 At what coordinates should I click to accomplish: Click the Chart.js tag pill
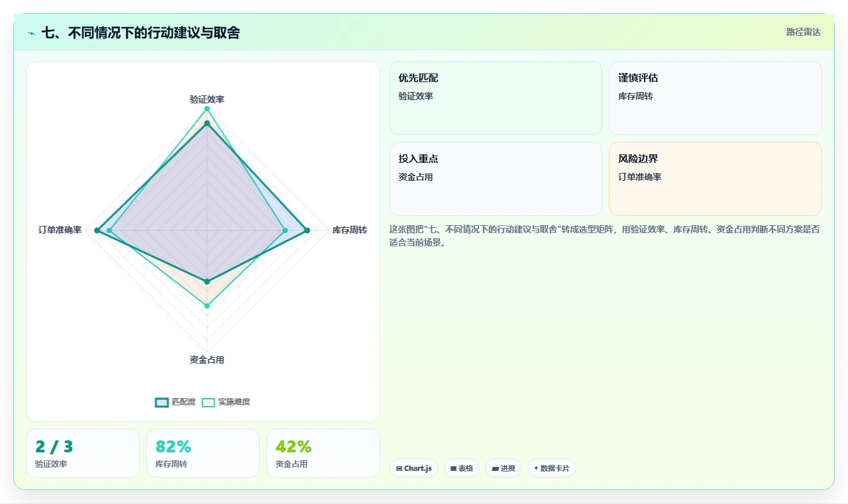tap(414, 468)
